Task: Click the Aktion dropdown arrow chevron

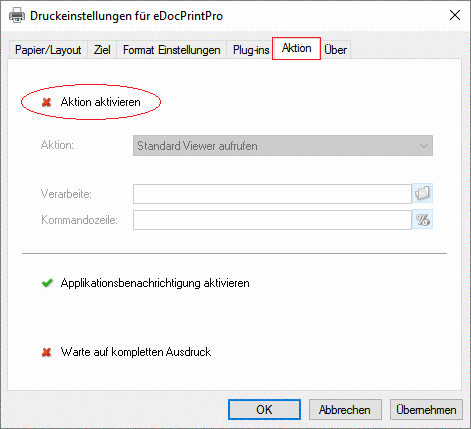Action: click(x=424, y=146)
